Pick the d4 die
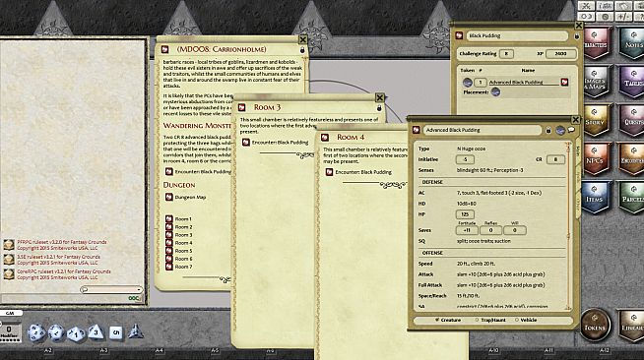 pyautogui.click(x=136, y=331)
